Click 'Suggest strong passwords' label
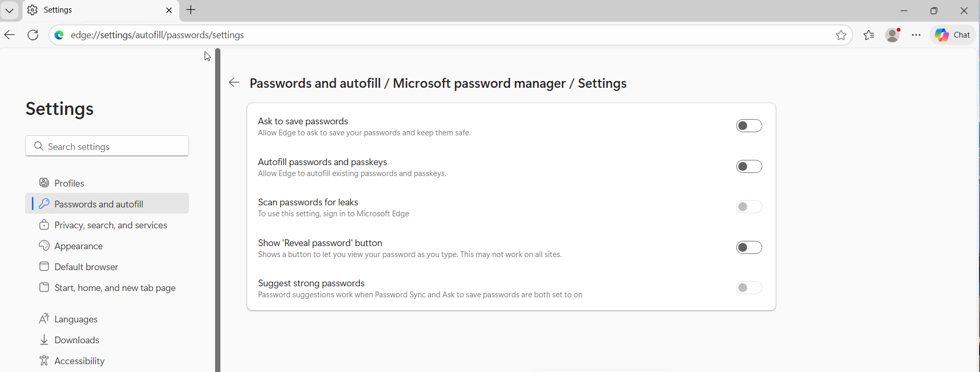The width and height of the screenshot is (980, 372). (311, 283)
